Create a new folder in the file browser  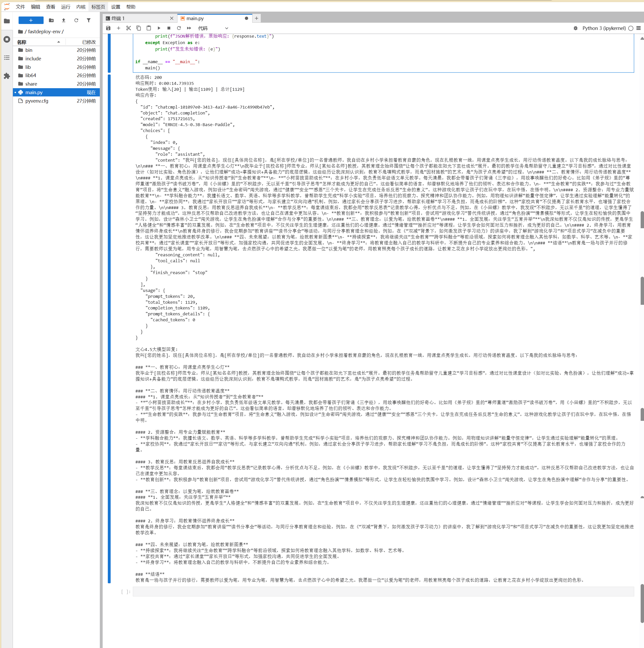(x=51, y=20)
